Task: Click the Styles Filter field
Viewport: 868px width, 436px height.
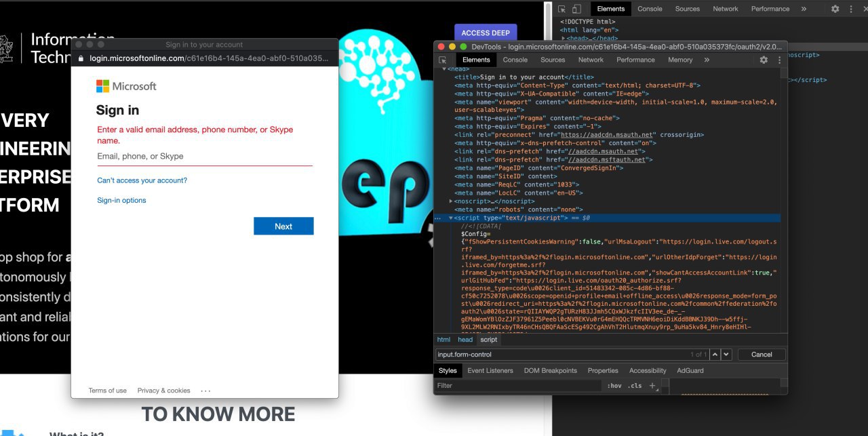Action: 518,386
